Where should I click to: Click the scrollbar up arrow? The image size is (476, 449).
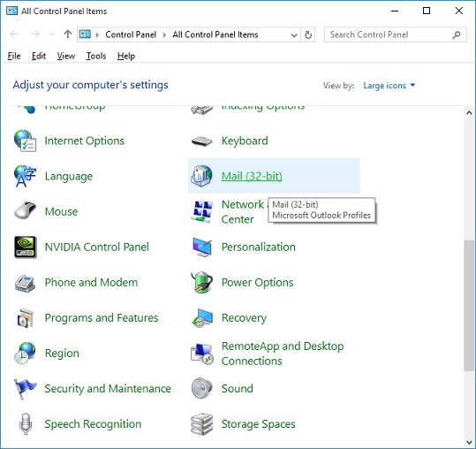pyautogui.click(x=469, y=113)
